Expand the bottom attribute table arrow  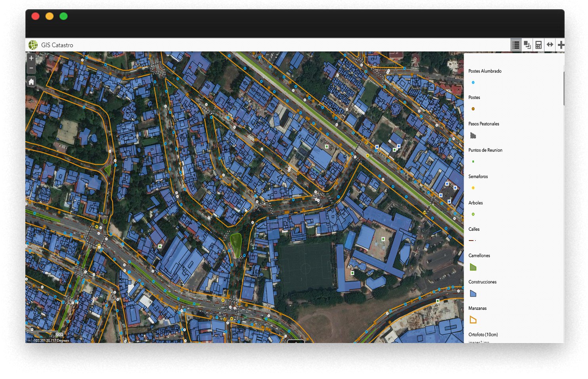(296, 341)
